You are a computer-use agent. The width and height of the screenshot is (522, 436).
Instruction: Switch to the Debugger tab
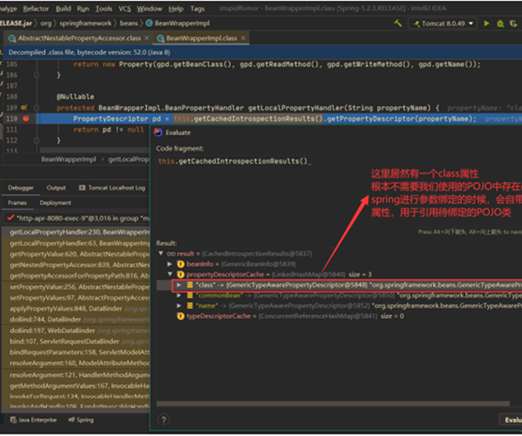click(x=20, y=188)
